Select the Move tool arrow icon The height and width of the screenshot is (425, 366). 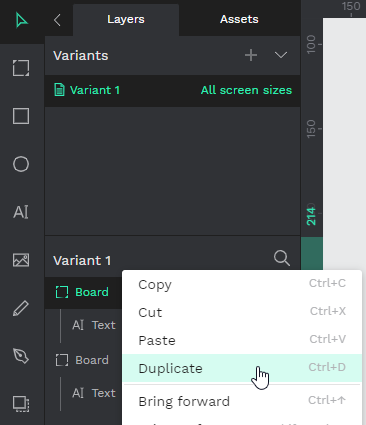point(21,20)
